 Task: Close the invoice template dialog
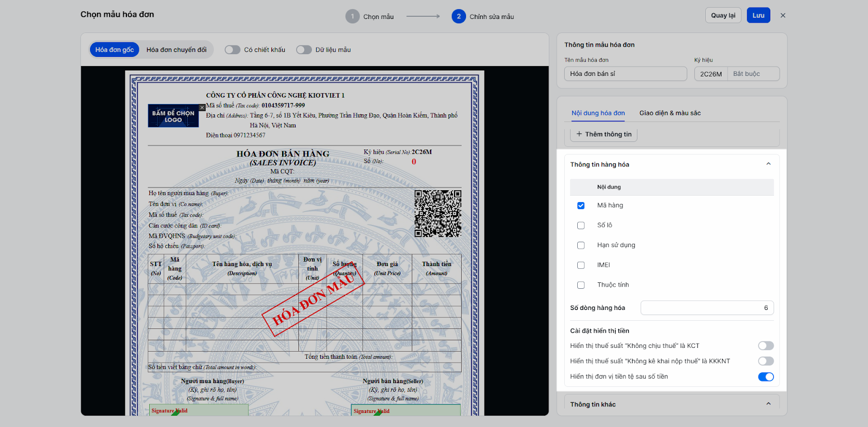[783, 16]
